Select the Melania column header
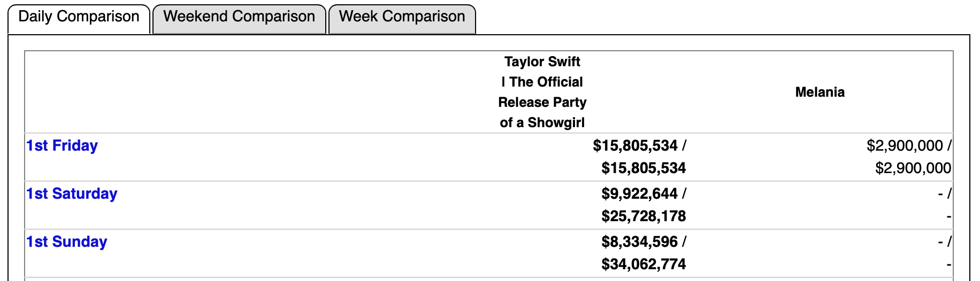The width and height of the screenshot is (980, 281). point(820,92)
